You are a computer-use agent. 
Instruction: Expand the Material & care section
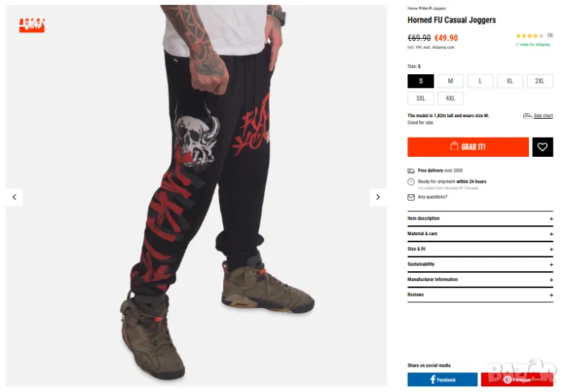coord(480,234)
